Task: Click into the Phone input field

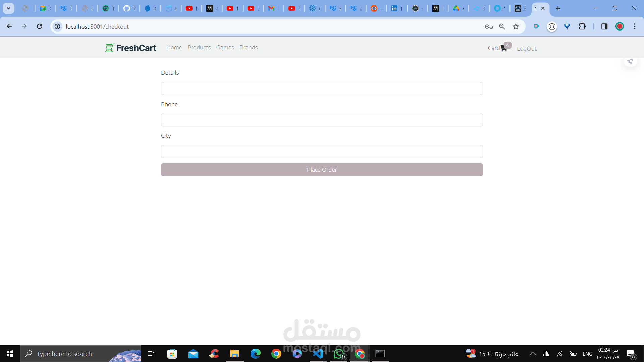Action: (x=322, y=120)
